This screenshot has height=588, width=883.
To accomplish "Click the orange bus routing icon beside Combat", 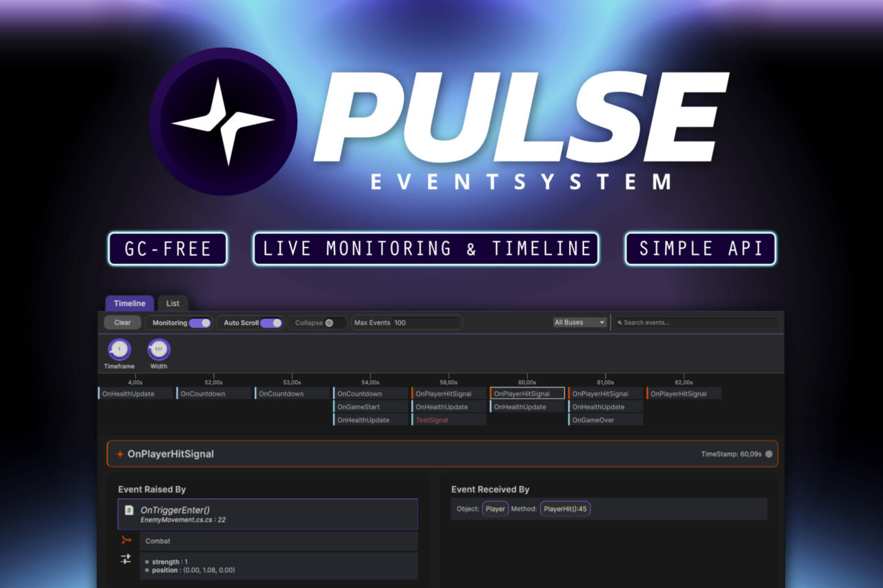I will tap(126, 540).
